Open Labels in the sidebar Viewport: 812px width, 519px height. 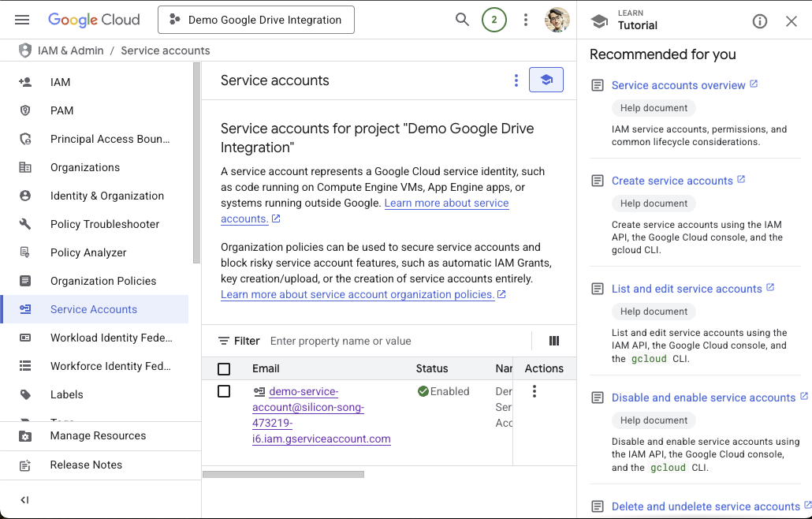[95, 394]
